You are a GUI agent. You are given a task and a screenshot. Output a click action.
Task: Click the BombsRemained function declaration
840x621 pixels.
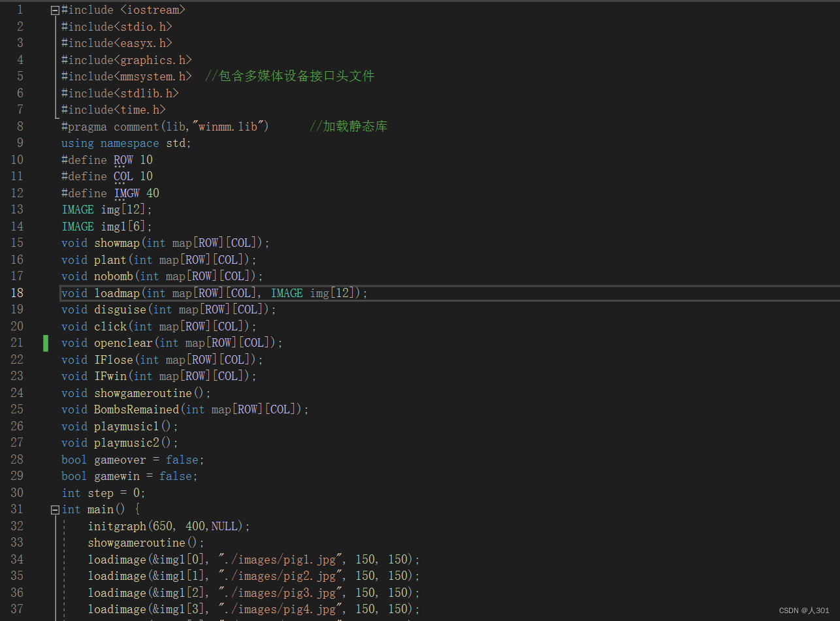[x=186, y=409]
